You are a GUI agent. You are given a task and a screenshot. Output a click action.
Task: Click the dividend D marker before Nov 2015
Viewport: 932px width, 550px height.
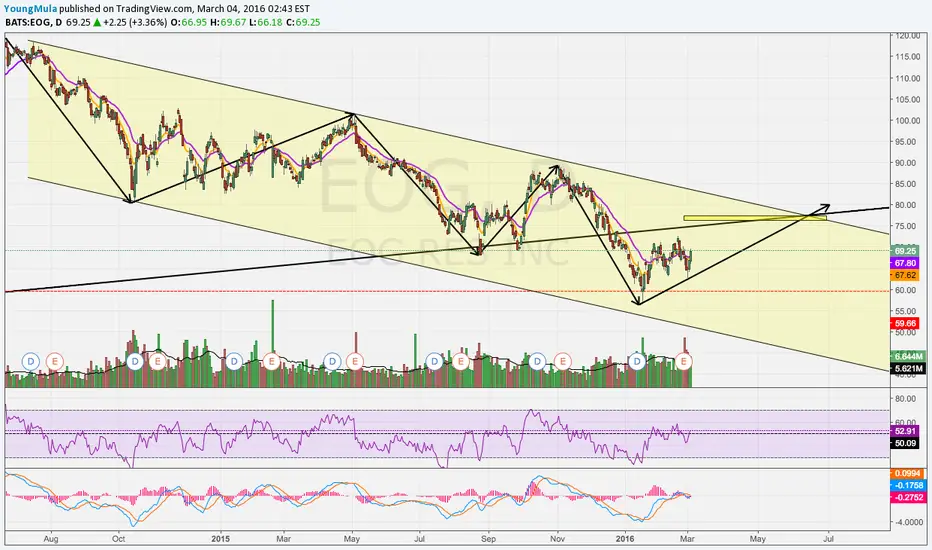click(537, 361)
